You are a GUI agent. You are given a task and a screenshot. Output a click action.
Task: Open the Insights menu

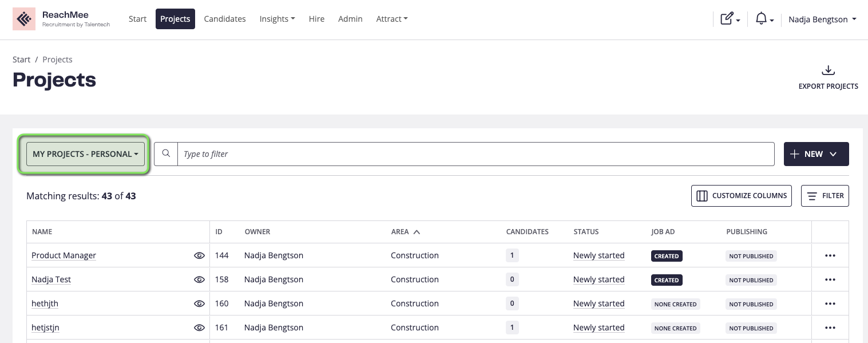pos(277,19)
